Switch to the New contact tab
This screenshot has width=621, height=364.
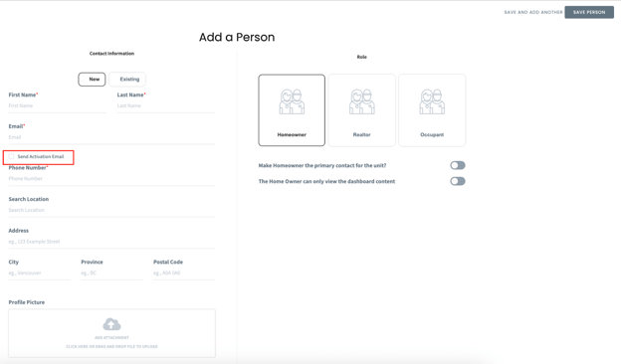coord(92,80)
